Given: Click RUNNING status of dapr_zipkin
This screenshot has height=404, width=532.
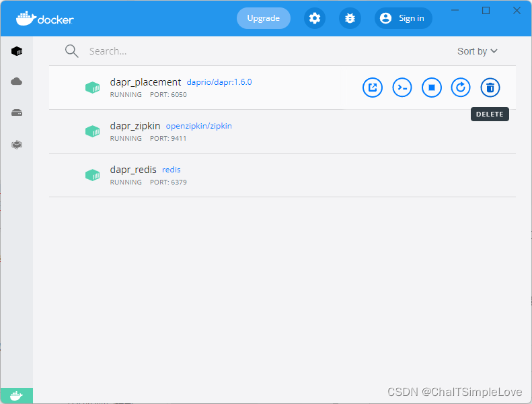Looking at the screenshot, I should [x=126, y=139].
